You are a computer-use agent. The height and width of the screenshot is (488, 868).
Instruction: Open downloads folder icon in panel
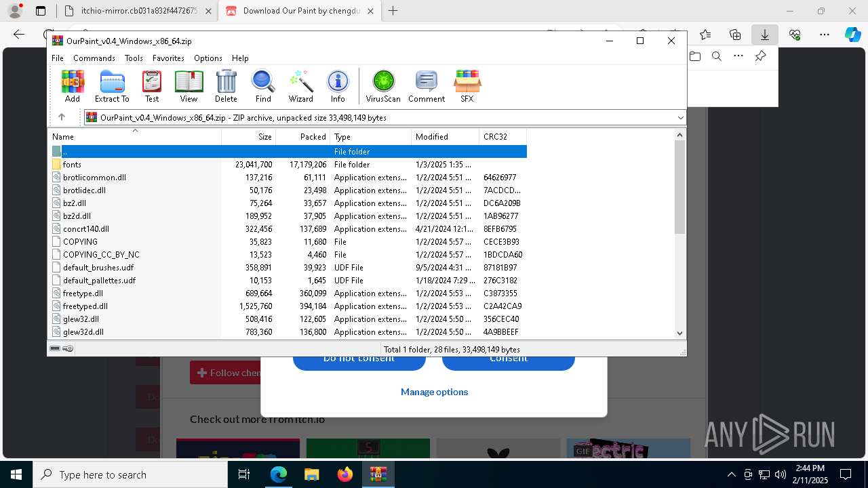click(x=695, y=56)
